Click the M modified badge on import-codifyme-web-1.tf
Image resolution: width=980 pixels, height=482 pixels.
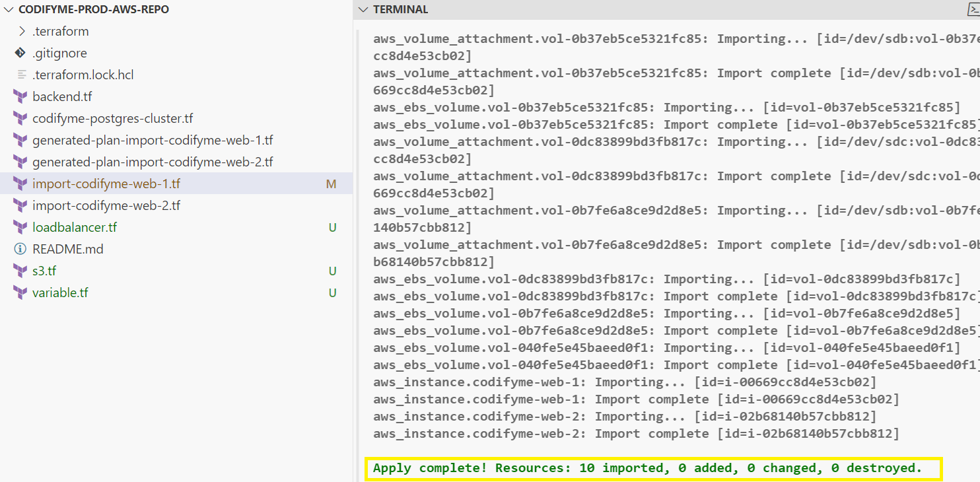(331, 184)
